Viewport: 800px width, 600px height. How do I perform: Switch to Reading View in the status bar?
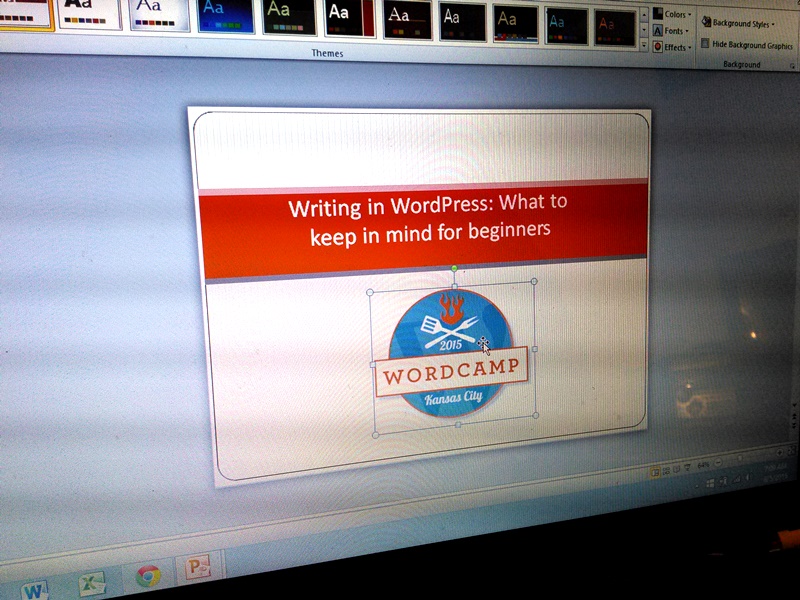tap(677, 469)
